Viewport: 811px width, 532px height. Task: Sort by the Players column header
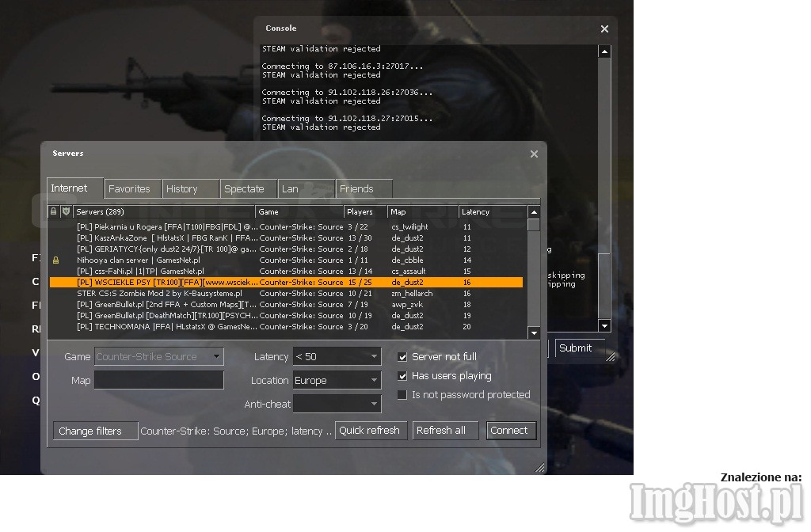coord(366,211)
